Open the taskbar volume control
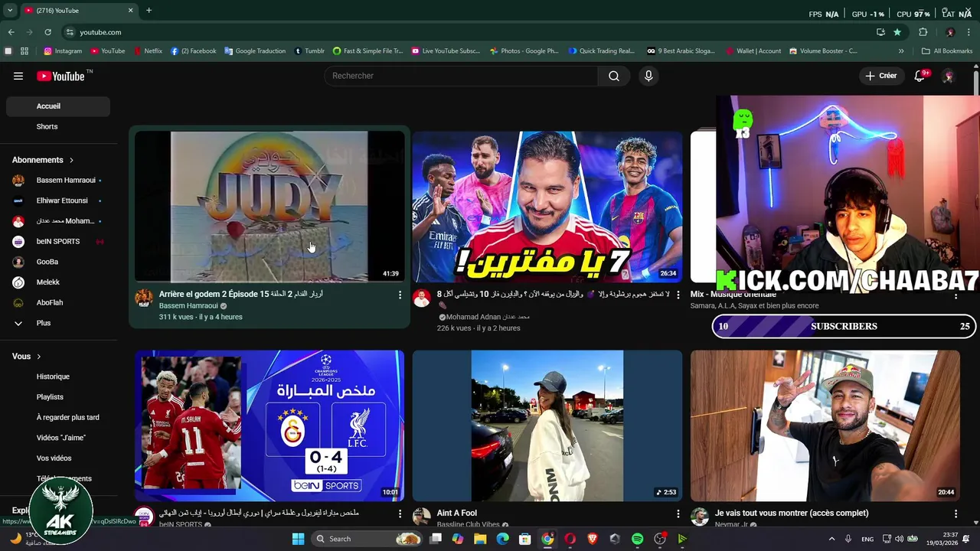The image size is (980, 551). [x=900, y=539]
